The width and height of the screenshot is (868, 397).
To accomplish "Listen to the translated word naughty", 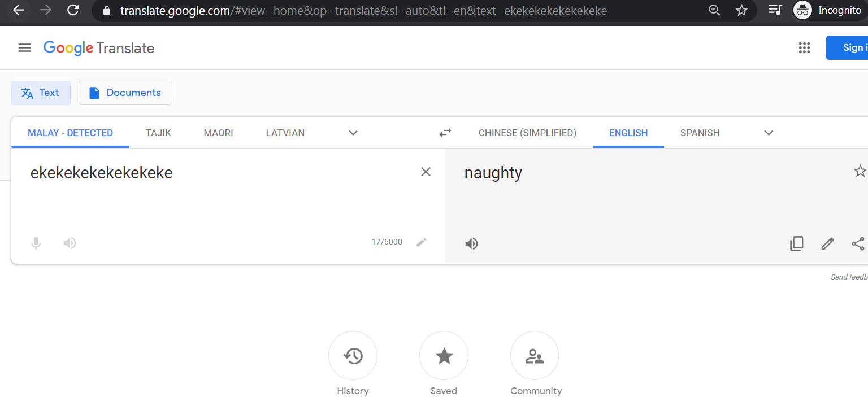I will [471, 243].
